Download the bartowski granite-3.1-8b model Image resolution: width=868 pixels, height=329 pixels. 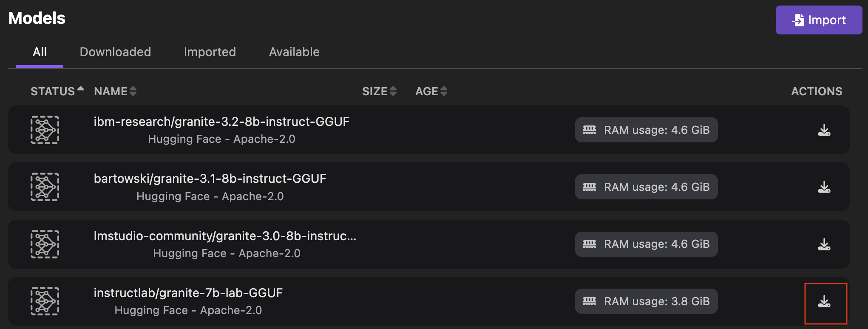click(824, 187)
